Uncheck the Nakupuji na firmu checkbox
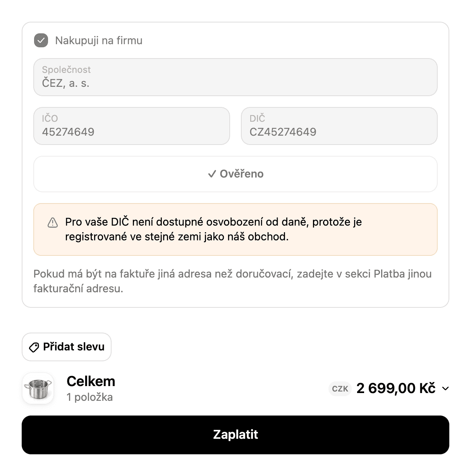 pyautogui.click(x=41, y=40)
